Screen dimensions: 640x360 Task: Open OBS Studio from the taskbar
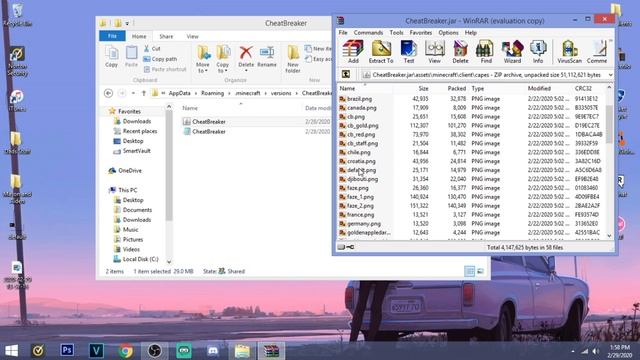click(x=155, y=351)
